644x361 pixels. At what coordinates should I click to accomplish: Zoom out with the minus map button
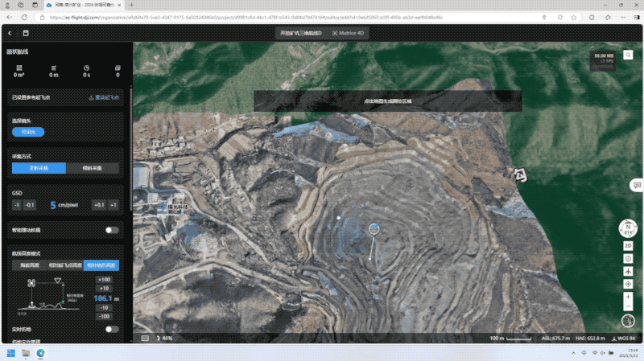628,306
